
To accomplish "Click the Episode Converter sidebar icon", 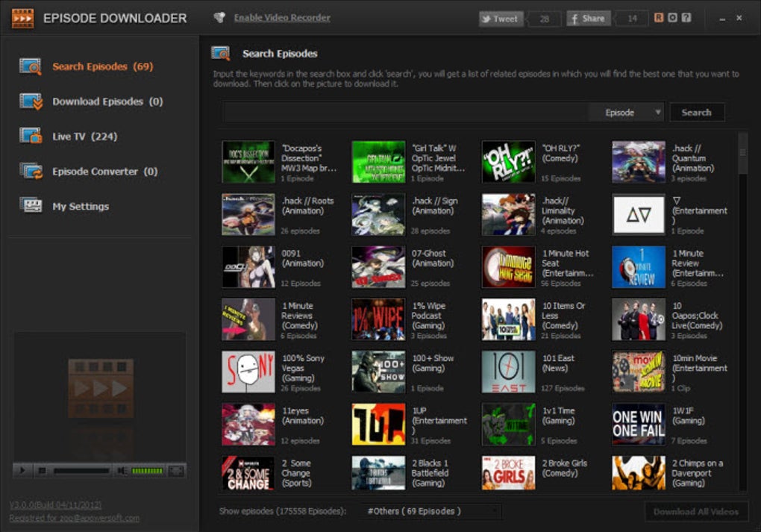I will pos(31,172).
